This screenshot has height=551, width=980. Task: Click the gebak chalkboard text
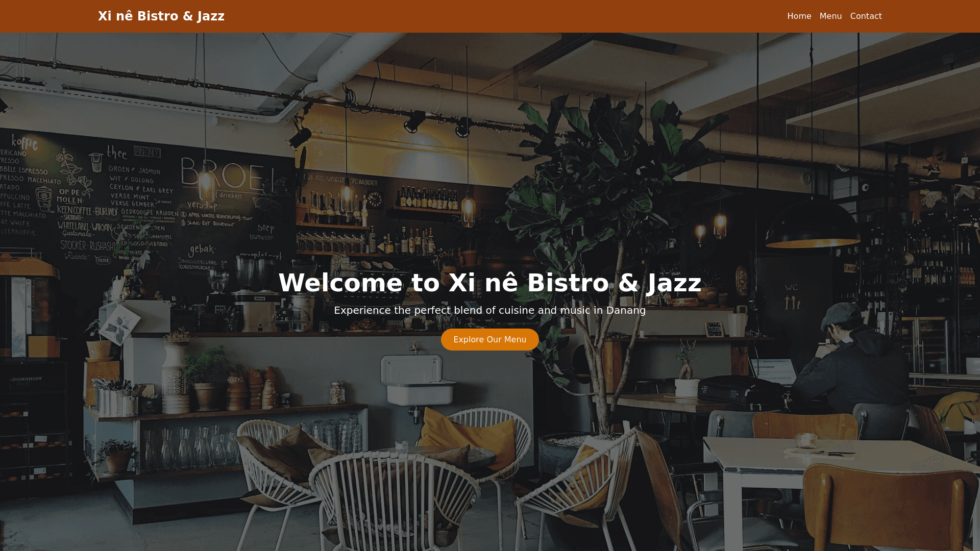(x=202, y=250)
